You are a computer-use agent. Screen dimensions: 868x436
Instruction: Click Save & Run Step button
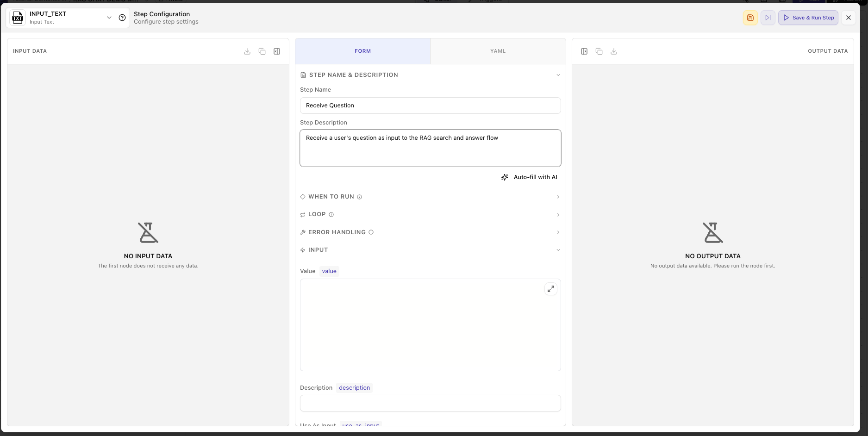(808, 18)
